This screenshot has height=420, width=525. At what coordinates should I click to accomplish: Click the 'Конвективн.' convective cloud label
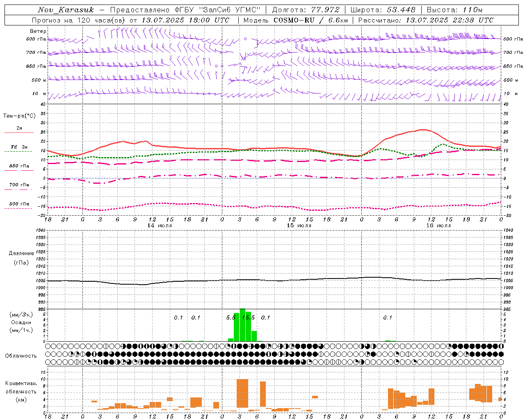[x=21, y=383]
